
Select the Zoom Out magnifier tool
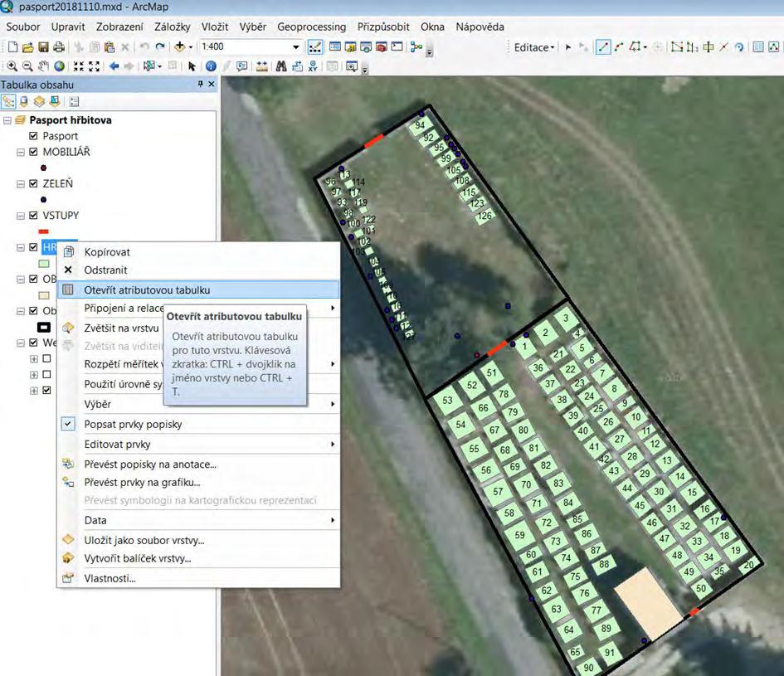(27, 66)
